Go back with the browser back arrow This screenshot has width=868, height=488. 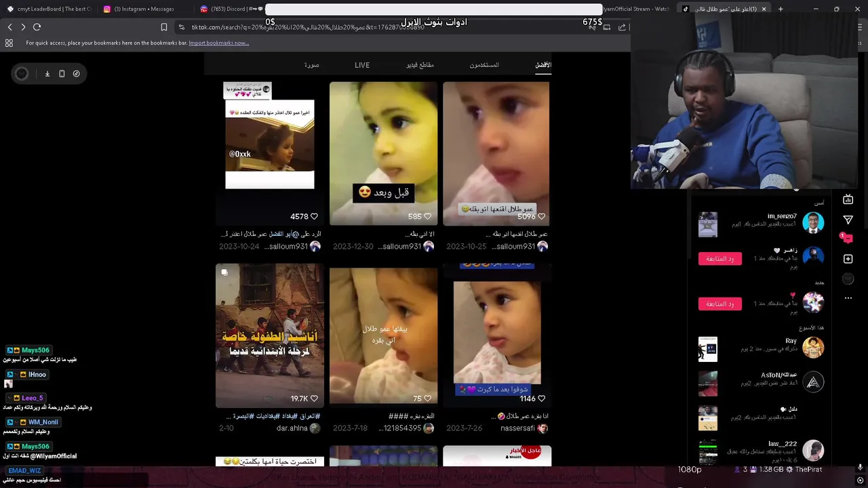pos(10,27)
